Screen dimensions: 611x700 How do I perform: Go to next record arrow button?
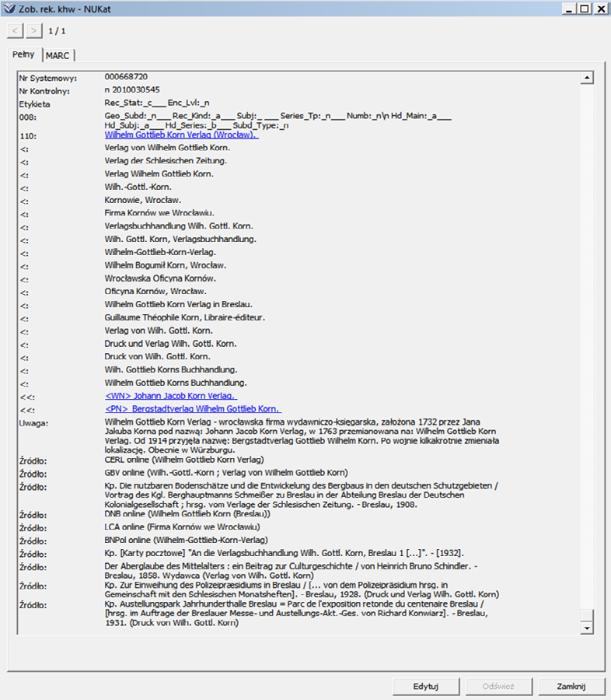click(34, 31)
